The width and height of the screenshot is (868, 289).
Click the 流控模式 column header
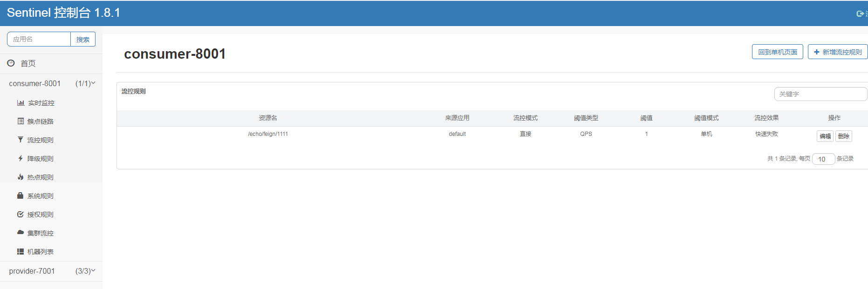[x=526, y=118]
